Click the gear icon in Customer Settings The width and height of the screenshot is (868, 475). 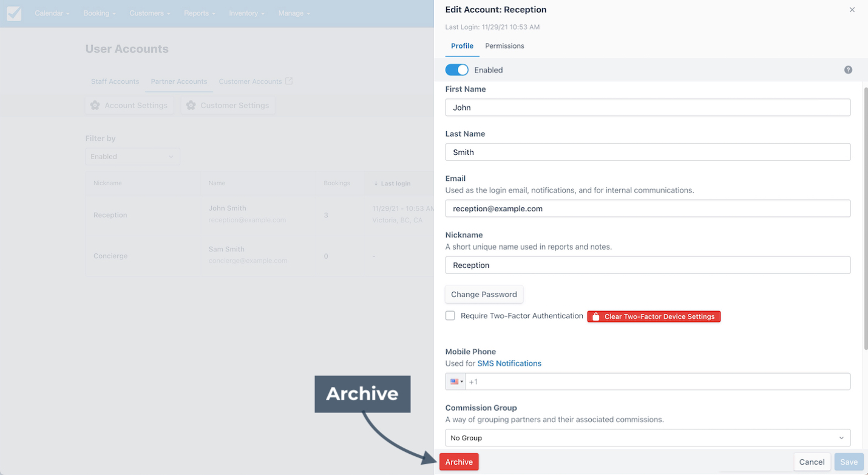point(191,105)
